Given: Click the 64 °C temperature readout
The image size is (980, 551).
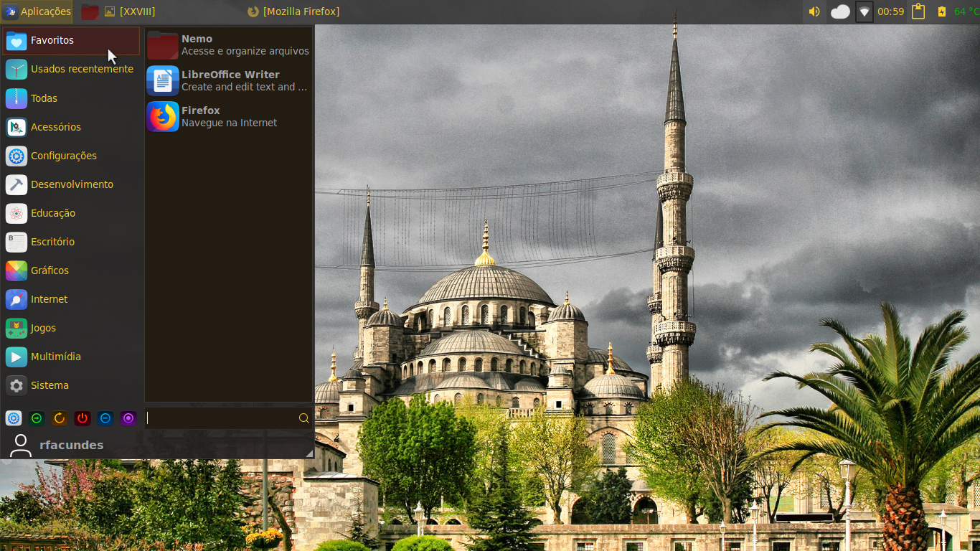Looking at the screenshot, I should click(x=966, y=11).
